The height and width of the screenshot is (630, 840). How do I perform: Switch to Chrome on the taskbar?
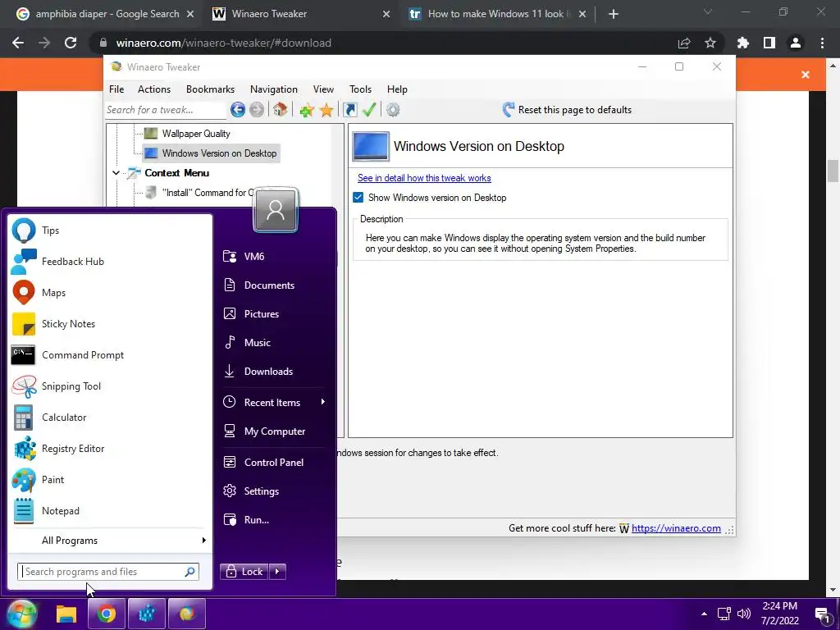point(106,614)
